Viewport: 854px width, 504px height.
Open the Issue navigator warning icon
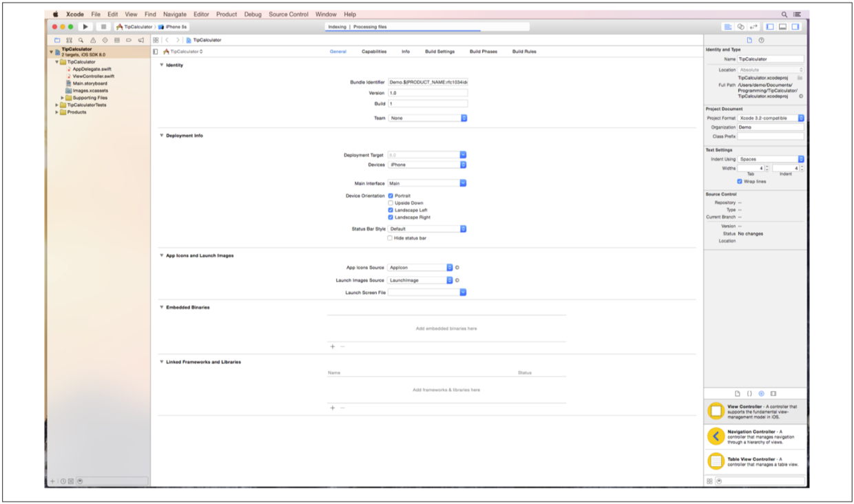point(93,41)
